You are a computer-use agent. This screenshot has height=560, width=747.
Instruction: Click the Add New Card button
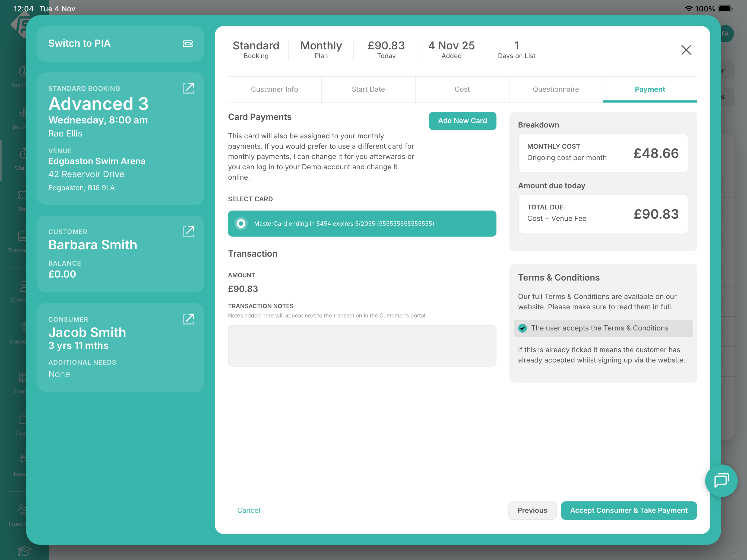point(462,121)
